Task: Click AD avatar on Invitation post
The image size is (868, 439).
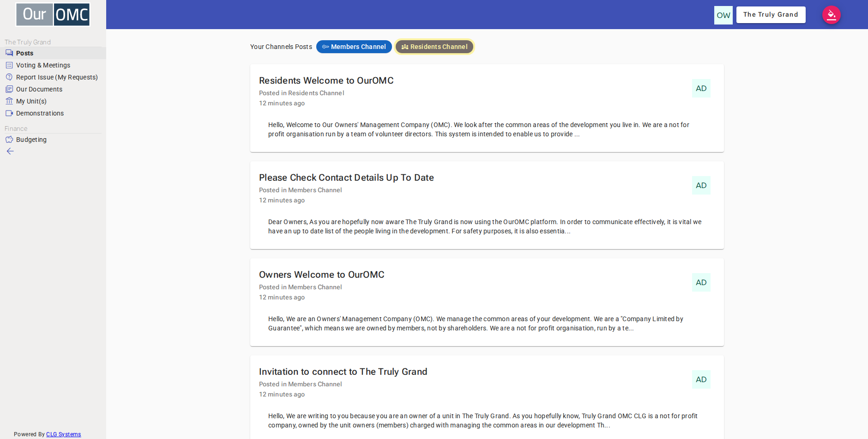Action: [x=701, y=379]
